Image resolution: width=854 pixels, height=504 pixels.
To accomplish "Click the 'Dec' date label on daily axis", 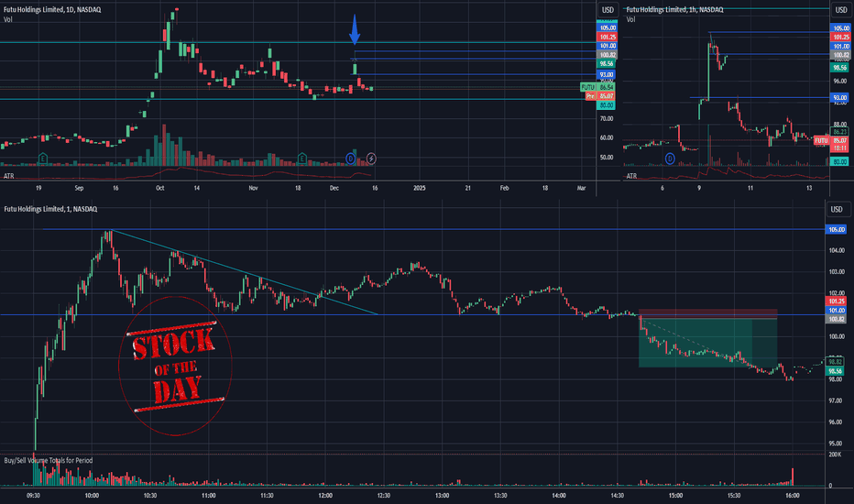I will pos(334,188).
